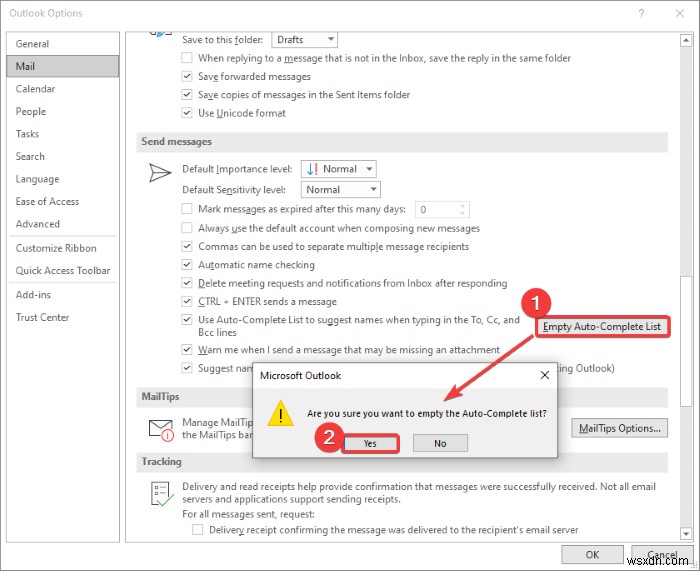Click the warning triangle icon in dialog
Screen dimensions: 700x571
click(x=280, y=413)
